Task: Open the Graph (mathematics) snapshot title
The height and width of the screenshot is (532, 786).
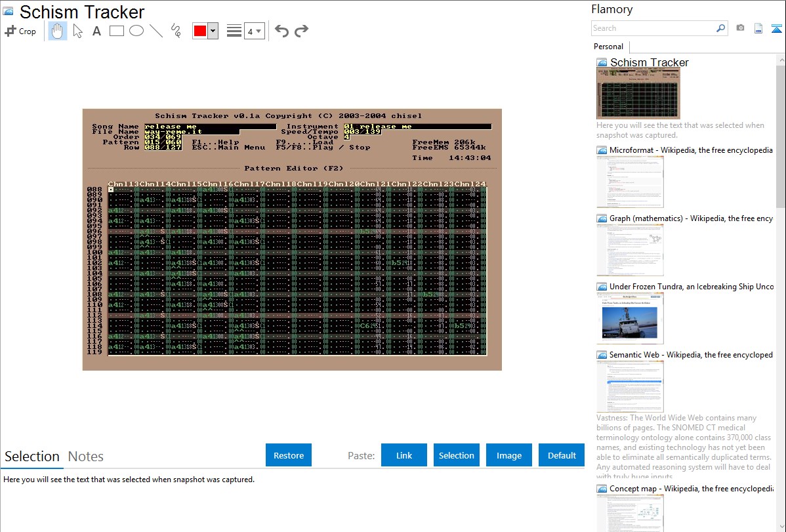Action: [x=691, y=218]
